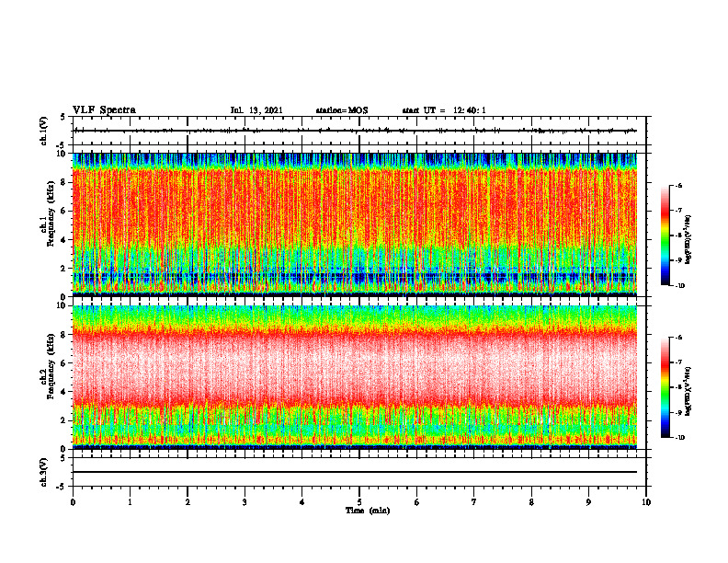Click time axis tick label "5"
Viewport: 728px width, 563px height.
pos(359,502)
